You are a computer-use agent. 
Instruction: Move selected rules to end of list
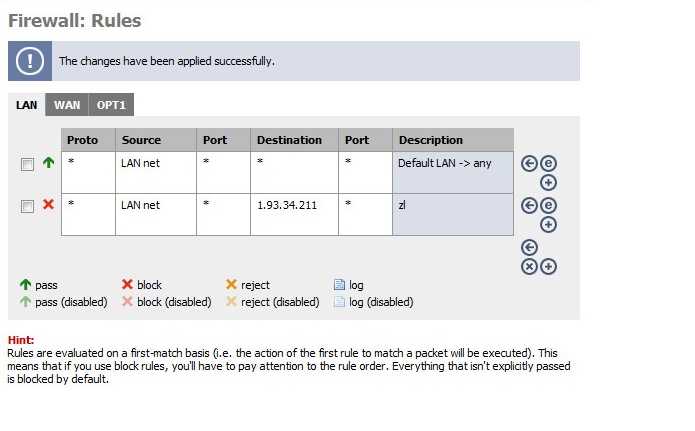coord(529,247)
